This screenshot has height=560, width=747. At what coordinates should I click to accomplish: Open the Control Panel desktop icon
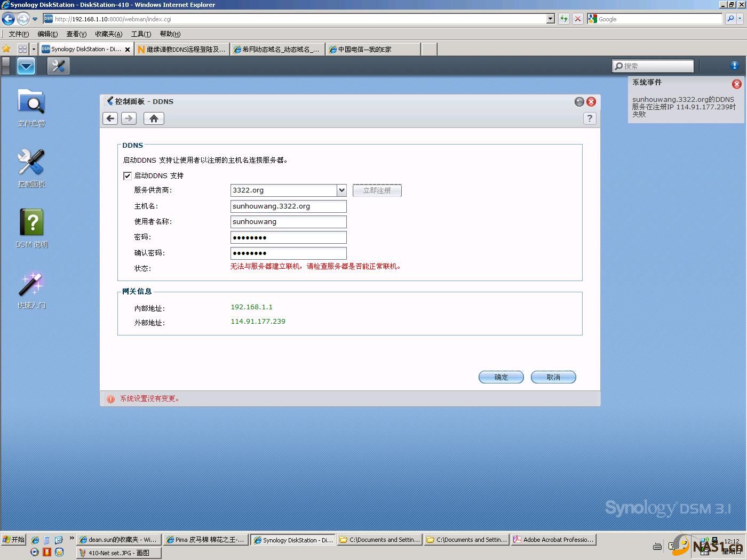tap(31, 167)
